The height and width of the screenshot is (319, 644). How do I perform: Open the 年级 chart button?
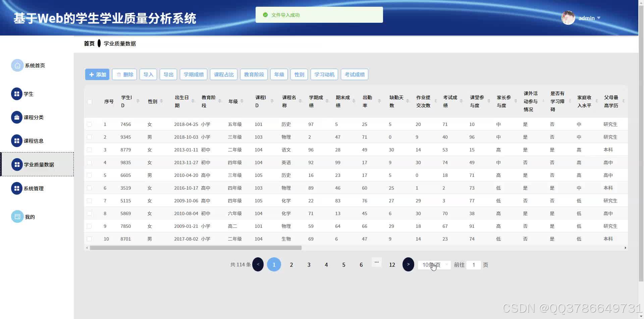(x=279, y=74)
